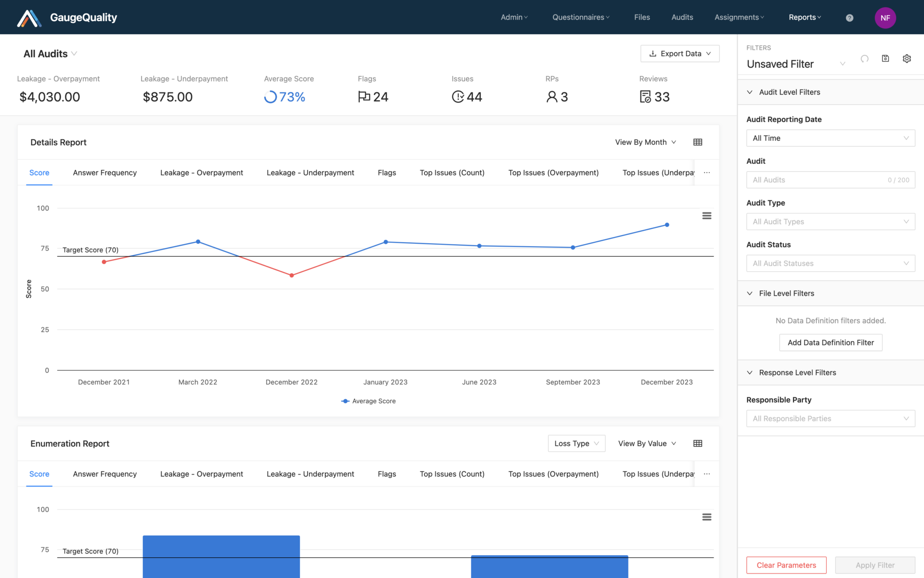Click the GaugeQuality logo icon

(x=29, y=18)
